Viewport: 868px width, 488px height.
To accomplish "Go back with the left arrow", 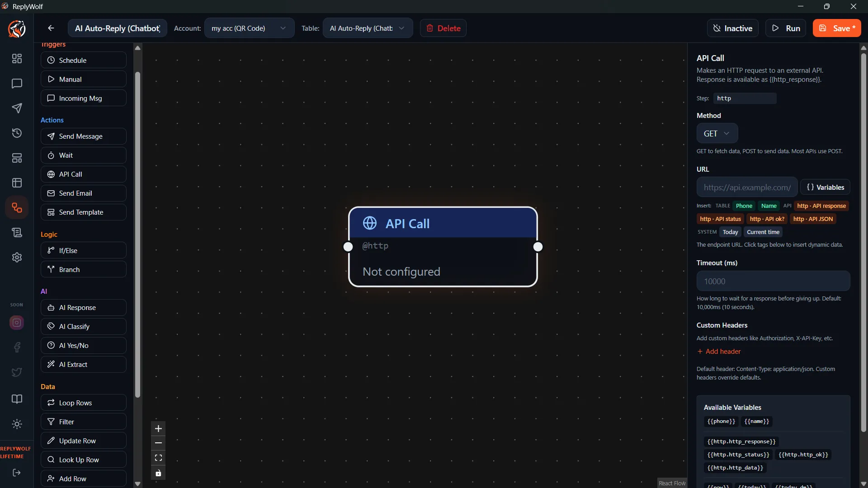I will click(x=51, y=28).
